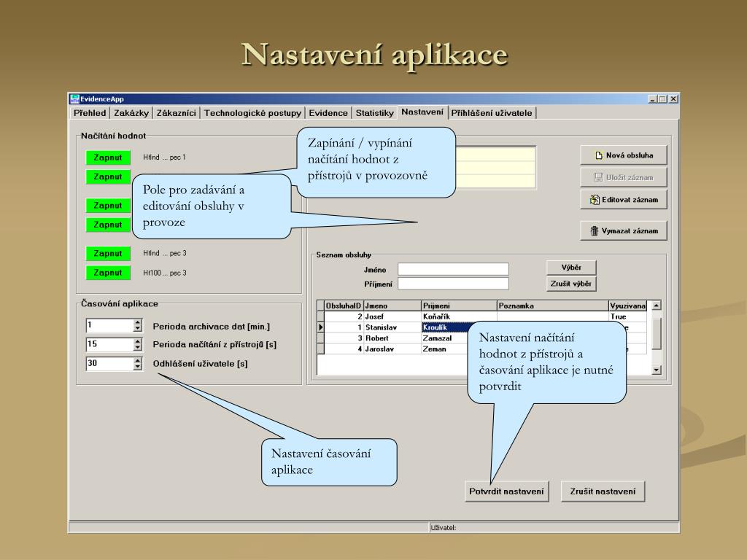This screenshot has height=560, width=747.
Task: Click Zrušit nastavení button
Action: pyautogui.click(x=603, y=491)
